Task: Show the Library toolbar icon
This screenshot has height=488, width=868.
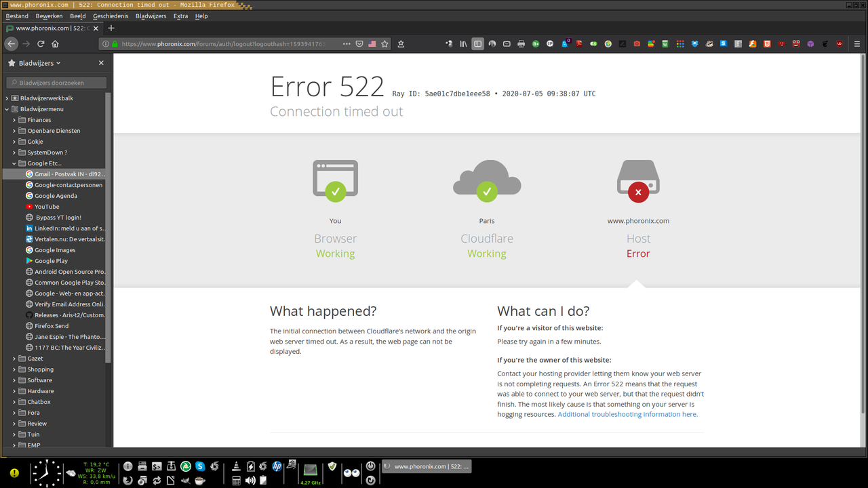Action: (463, 43)
